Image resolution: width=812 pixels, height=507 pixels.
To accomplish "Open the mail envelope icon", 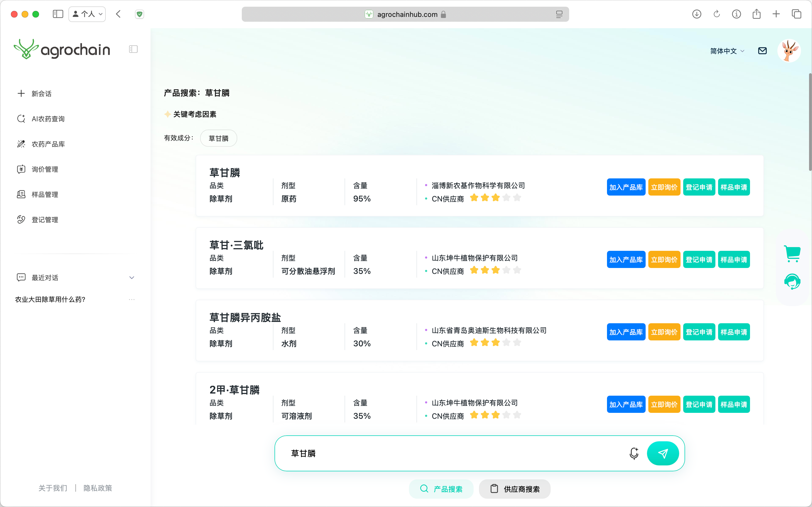I will 762,51.
